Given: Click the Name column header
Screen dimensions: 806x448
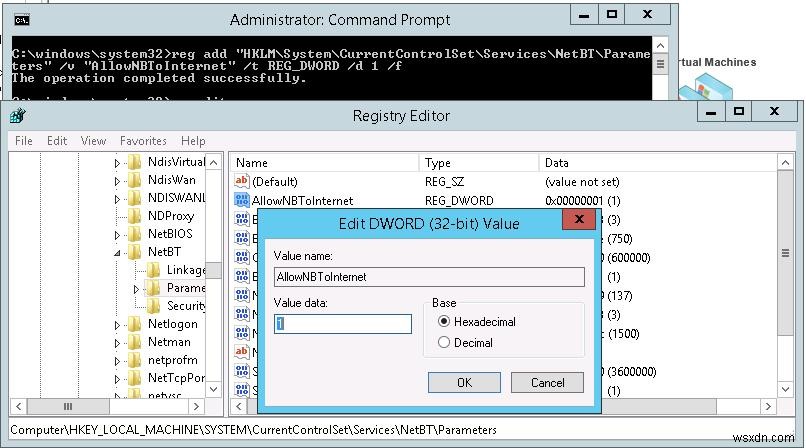Looking at the screenshot, I should 324,163.
